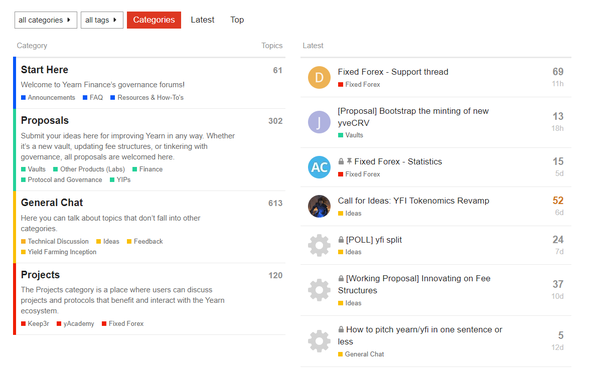The image size is (600, 370).
Task: Open the Finance subcategory
Action: [x=147, y=169]
